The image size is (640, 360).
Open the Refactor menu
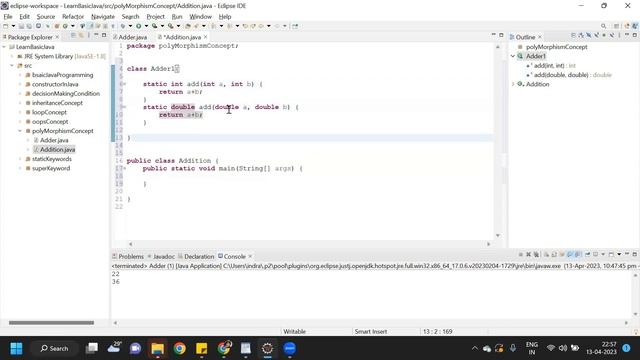[73, 17]
